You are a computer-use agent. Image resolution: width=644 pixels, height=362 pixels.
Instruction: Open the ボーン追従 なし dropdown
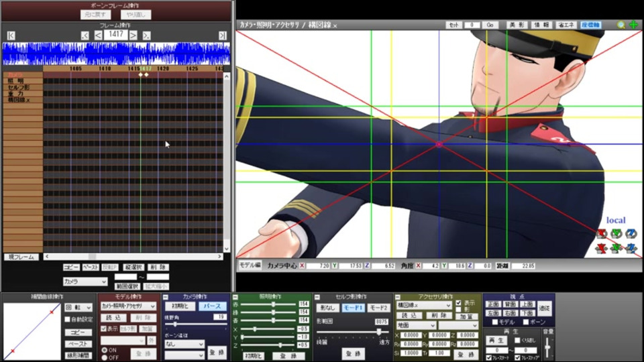[184, 344]
